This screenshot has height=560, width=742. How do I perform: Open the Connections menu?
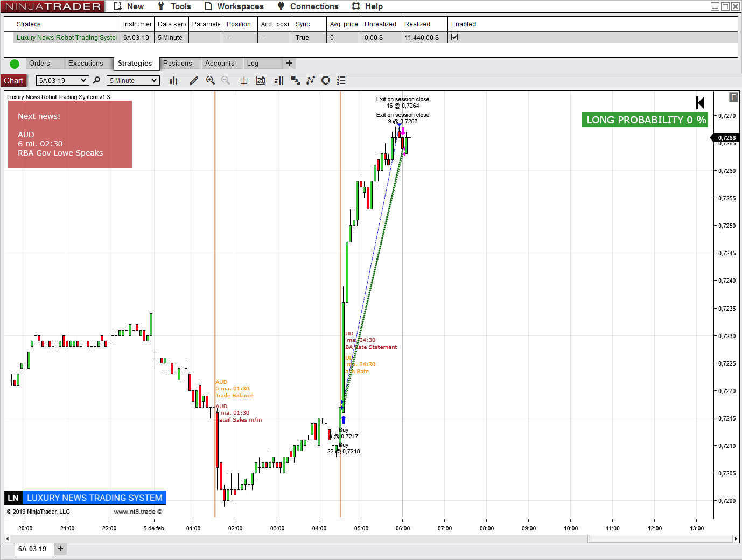[308, 6]
